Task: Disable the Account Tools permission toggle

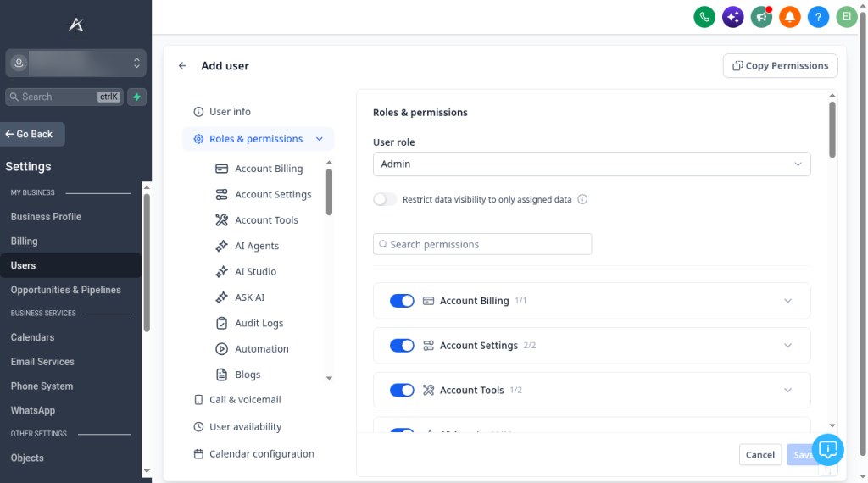Action: (x=402, y=390)
